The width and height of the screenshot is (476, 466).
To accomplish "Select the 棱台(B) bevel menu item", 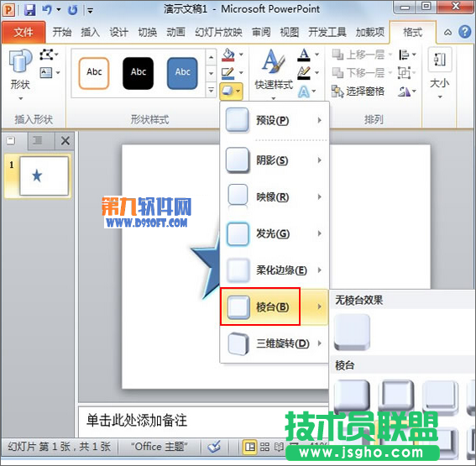I will click(x=275, y=306).
